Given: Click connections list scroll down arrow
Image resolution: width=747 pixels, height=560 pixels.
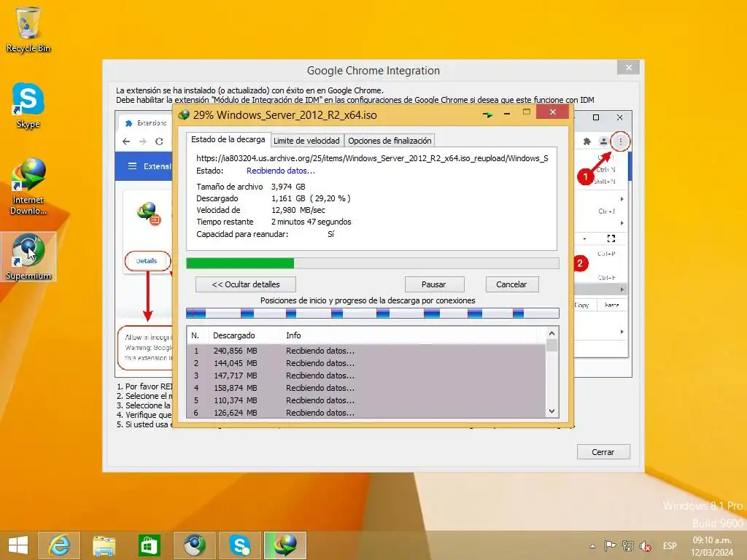Looking at the screenshot, I should pos(551,411).
